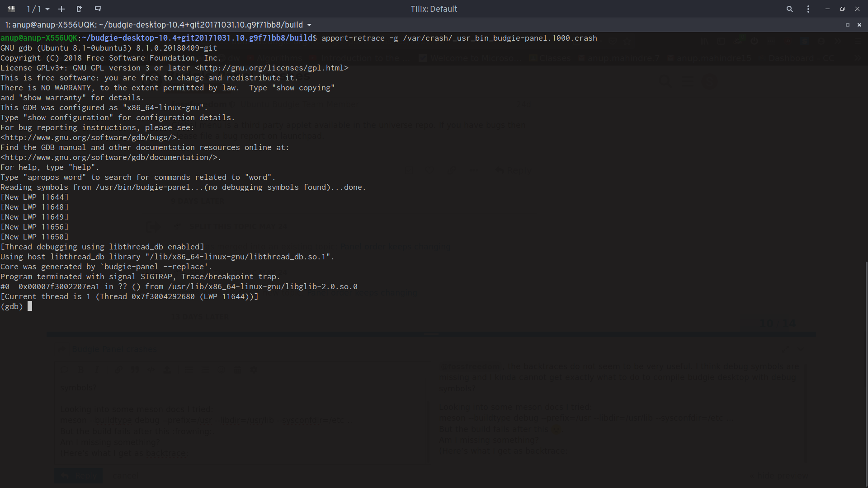Open the 1/1 session switcher dropdown

tap(38, 9)
